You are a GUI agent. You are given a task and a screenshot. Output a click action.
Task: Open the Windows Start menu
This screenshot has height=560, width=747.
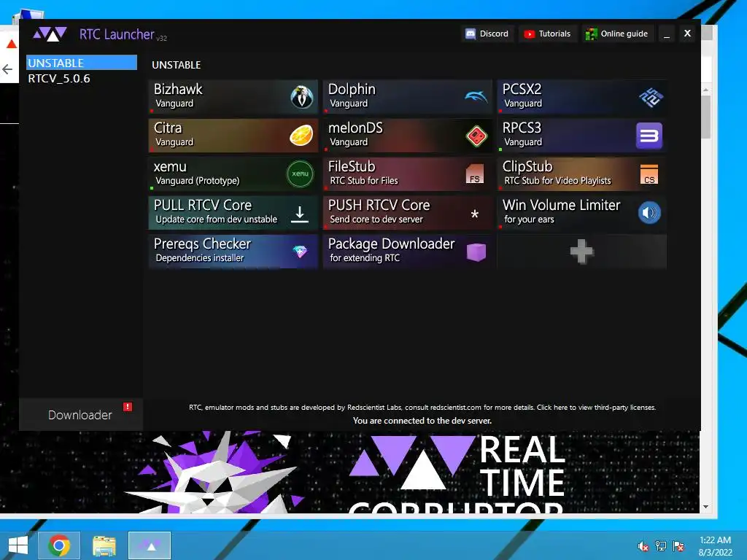pos(18,545)
